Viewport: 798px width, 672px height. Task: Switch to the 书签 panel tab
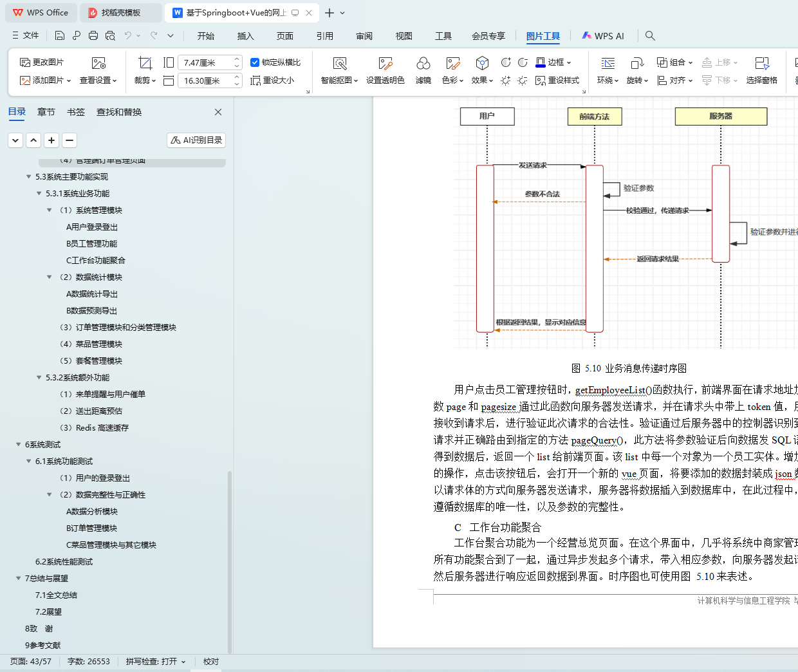[x=76, y=112]
